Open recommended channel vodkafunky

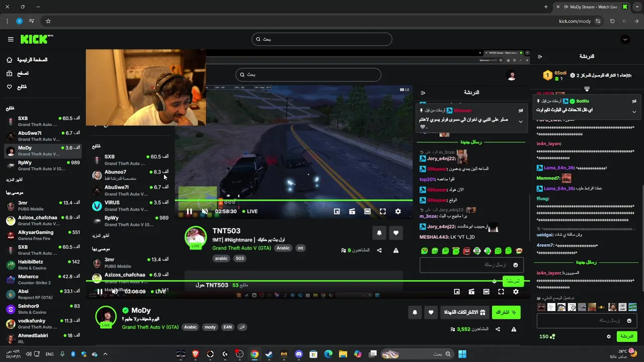tap(43, 323)
